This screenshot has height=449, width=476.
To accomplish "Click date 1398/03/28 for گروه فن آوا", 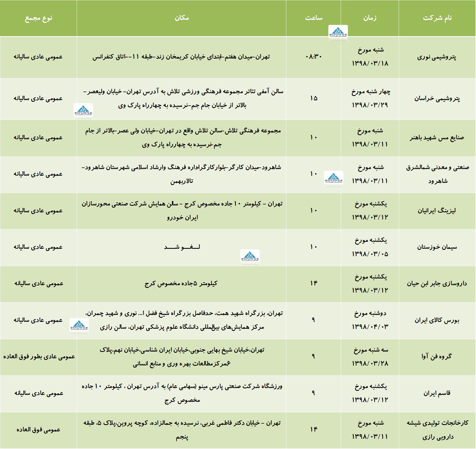I will pos(370,363).
